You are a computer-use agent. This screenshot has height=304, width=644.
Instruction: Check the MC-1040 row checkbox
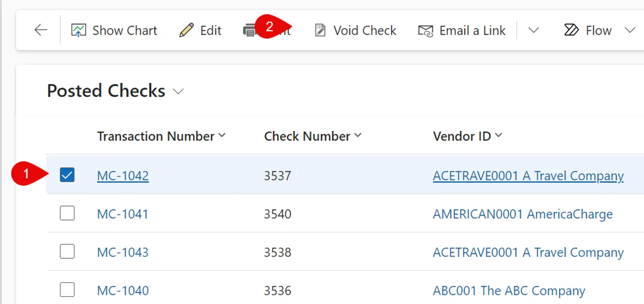67,290
